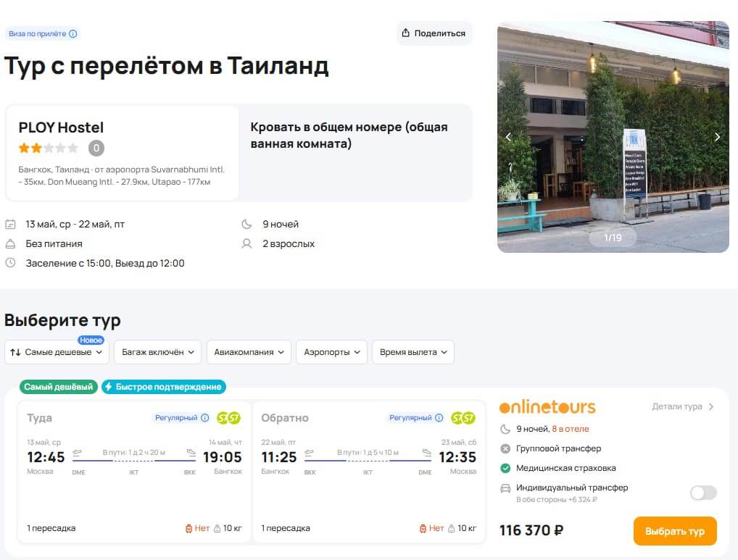Click the Выберите тур heading
This screenshot has height=560, width=738.
(x=62, y=321)
